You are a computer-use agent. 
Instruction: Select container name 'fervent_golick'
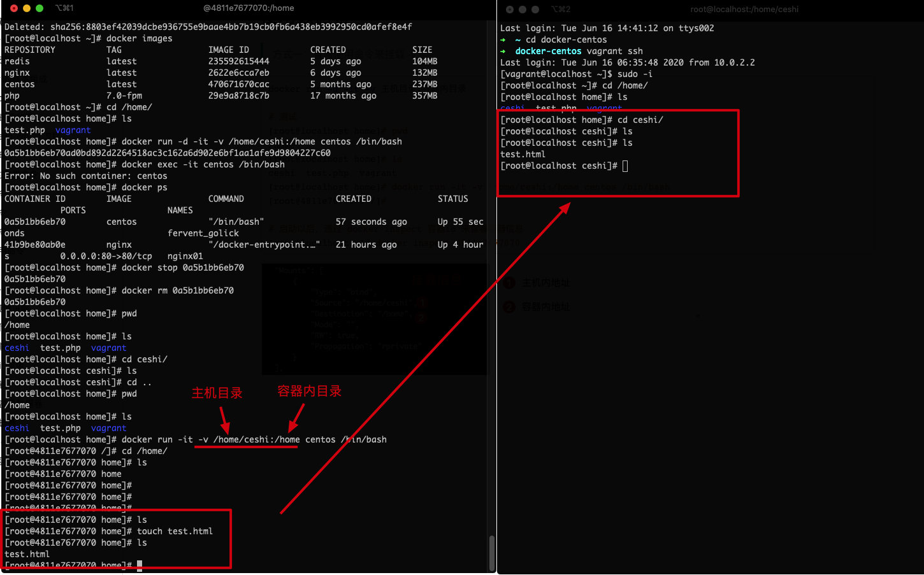(x=203, y=233)
